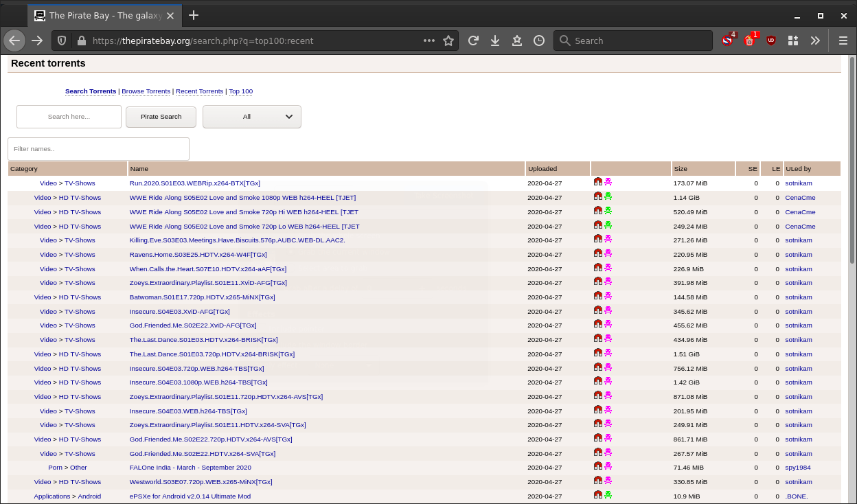Open the Downloads arrow in the toolbar
This screenshot has height=504, width=857.
pyautogui.click(x=495, y=41)
